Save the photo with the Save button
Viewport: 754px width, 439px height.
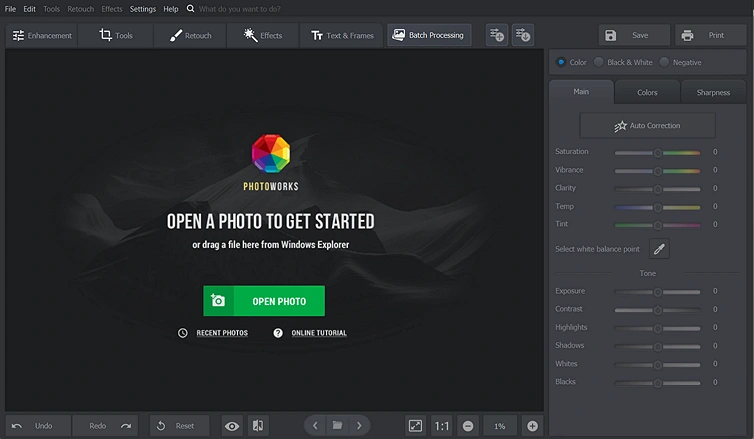634,35
